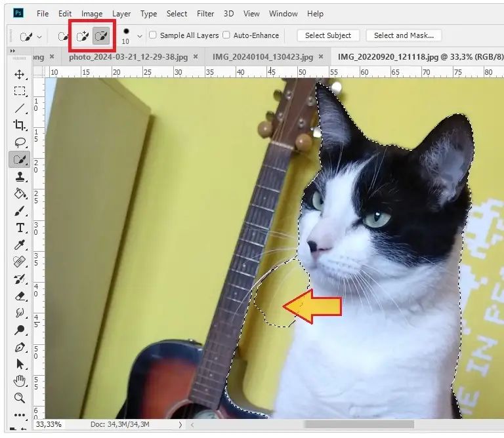Click the ruler origin corner box
The image size is (504, 438).
pyautogui.click(x=39, y=72)
